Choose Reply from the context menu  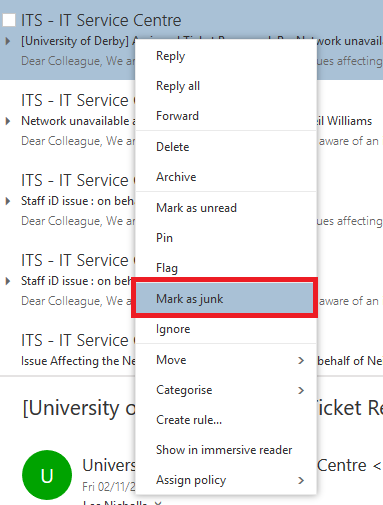tap(226, 56)
